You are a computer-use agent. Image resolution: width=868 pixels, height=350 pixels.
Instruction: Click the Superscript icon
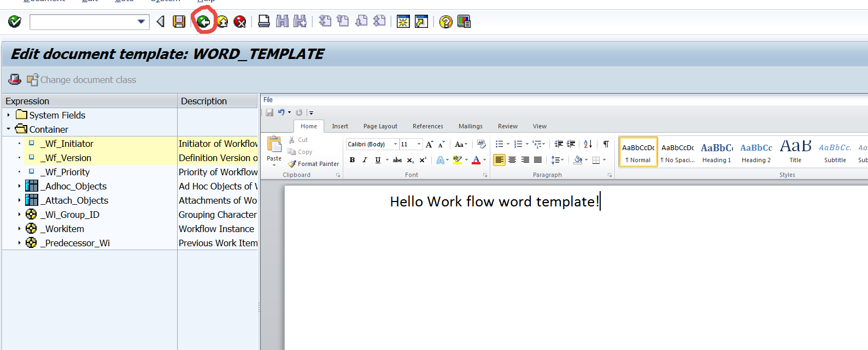pyautogui.click(x=423, y=160)
